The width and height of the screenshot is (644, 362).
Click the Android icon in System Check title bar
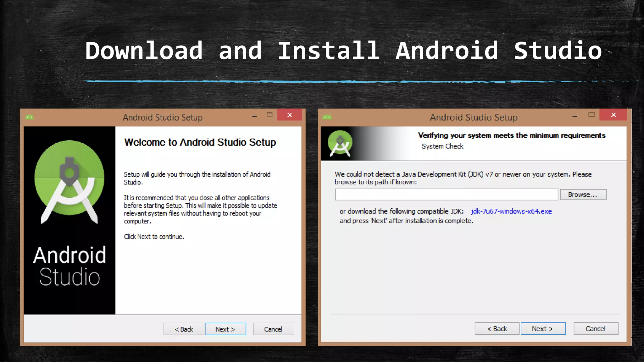[327, 117]
